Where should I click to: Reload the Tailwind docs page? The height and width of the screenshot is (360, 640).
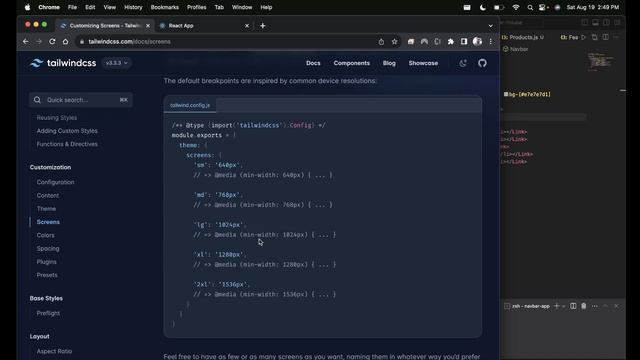tap(52, 42)
